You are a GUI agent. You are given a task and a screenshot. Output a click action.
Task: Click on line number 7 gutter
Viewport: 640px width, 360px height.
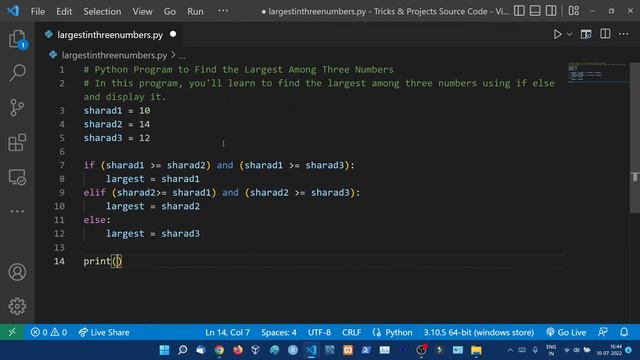(x=62, y=165)
